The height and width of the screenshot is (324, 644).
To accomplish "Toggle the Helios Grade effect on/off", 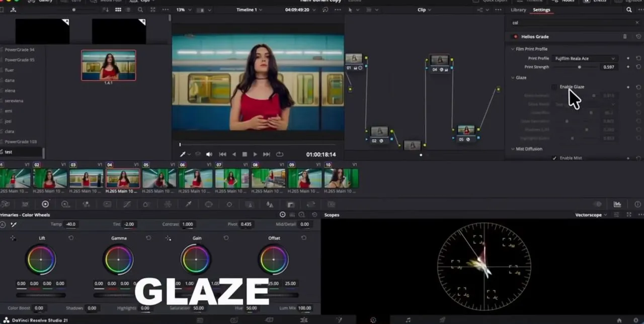I will point(515,37).
